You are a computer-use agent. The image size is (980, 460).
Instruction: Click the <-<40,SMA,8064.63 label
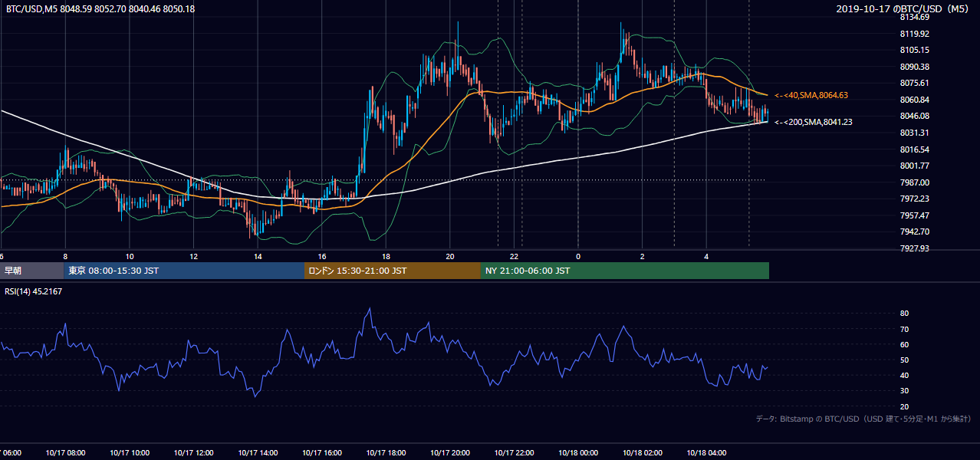pyautogui.click(x=811, y=96)
